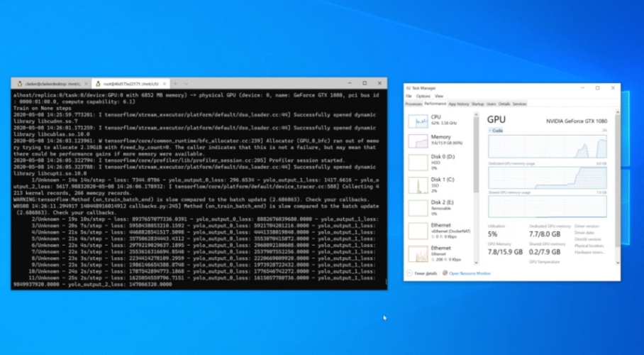Click the 7.7/8.0 GB dedicated memory value
The image size is (644, 355).
coord(545,234)
